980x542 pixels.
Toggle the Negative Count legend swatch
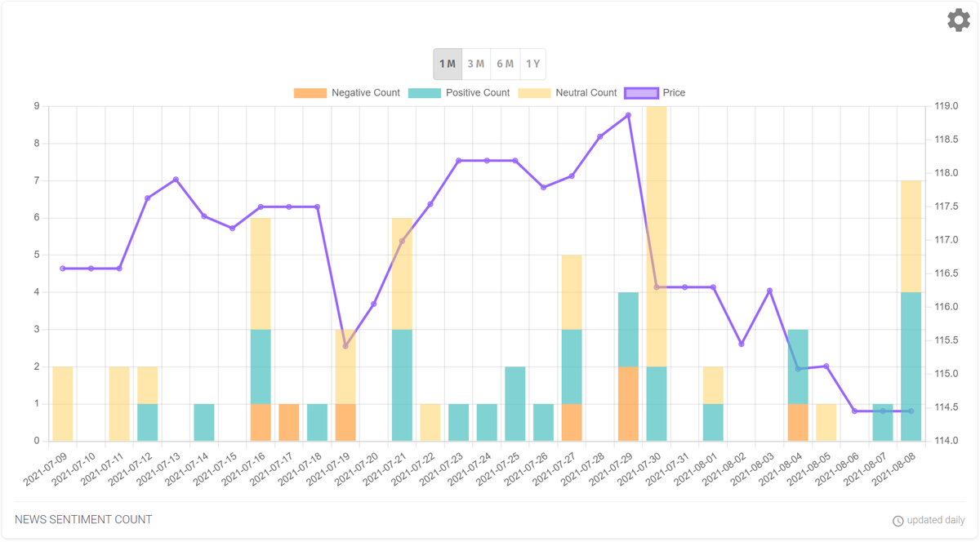310,93
